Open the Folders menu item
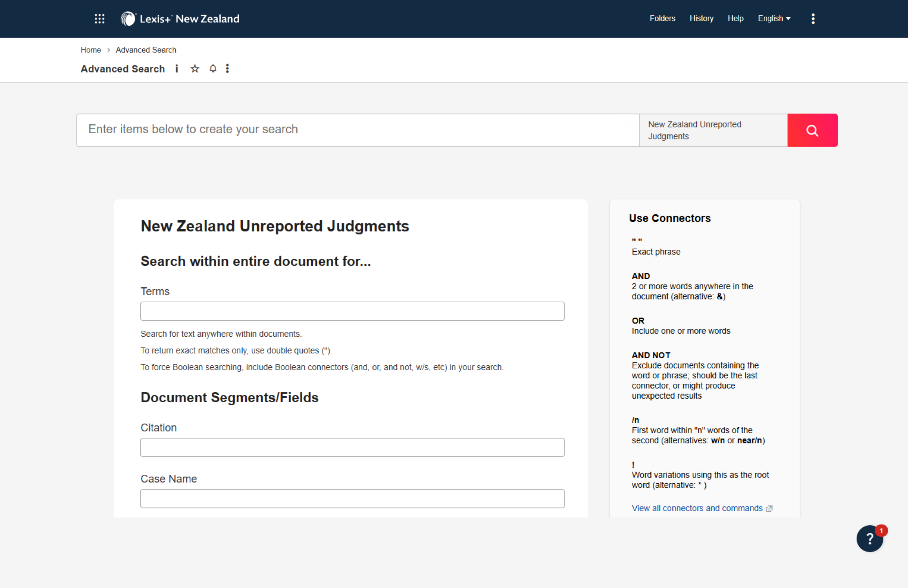This screenshot has width=908, height=588. [662, 18]
